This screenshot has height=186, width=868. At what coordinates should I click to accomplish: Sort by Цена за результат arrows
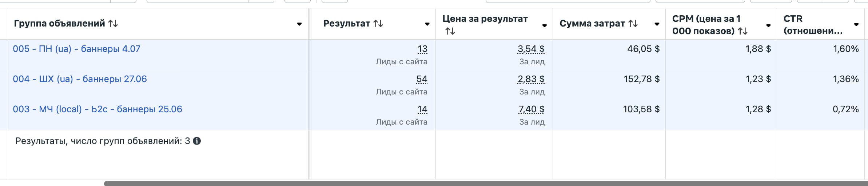point(450,31)
